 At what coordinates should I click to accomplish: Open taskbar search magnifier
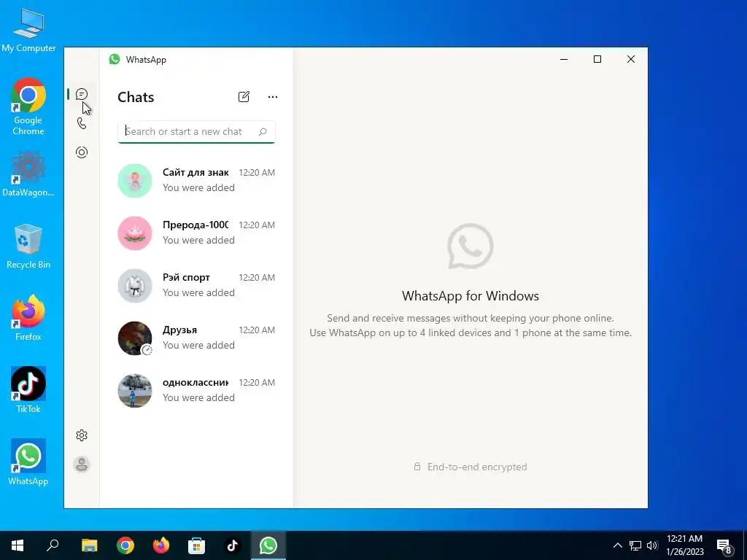53,545
